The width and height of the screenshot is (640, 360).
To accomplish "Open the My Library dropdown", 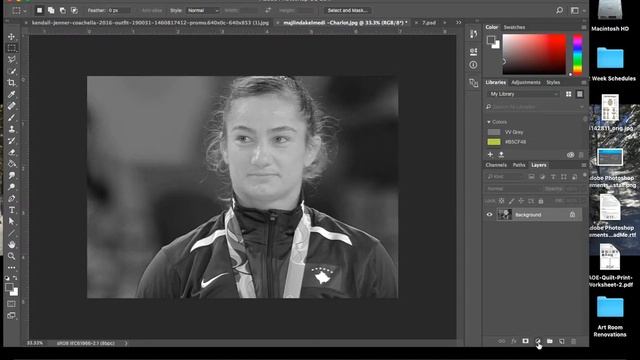I will point(524,94).
